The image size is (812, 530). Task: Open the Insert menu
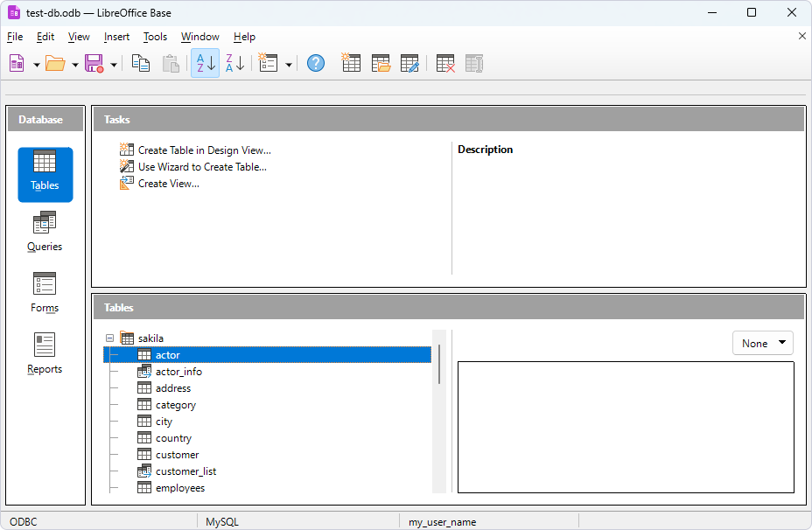click(x=116, y=37)
